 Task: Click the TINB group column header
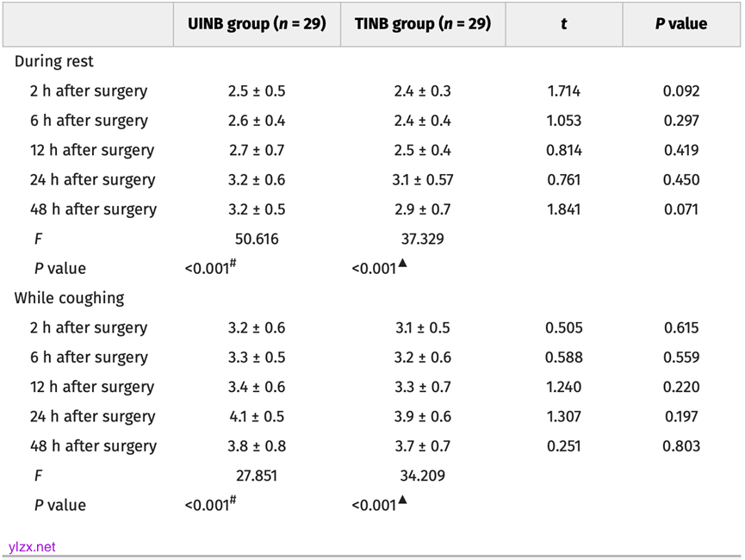(x=422, y=24)
